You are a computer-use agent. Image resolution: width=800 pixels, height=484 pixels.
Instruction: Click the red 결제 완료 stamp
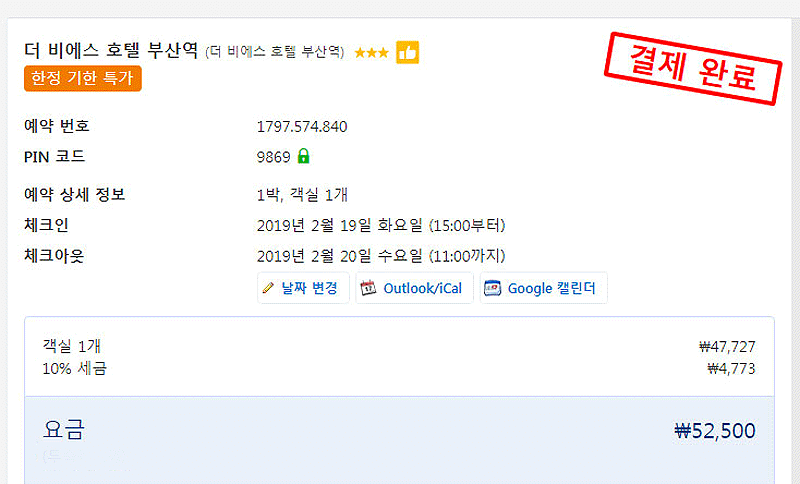(693, 69)
